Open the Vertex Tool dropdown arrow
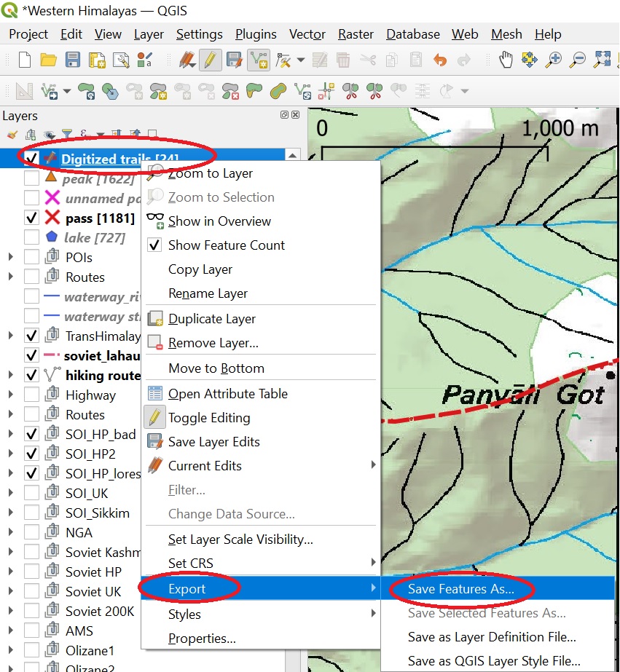This screenshot has width=620, height=672. (301, 60)
